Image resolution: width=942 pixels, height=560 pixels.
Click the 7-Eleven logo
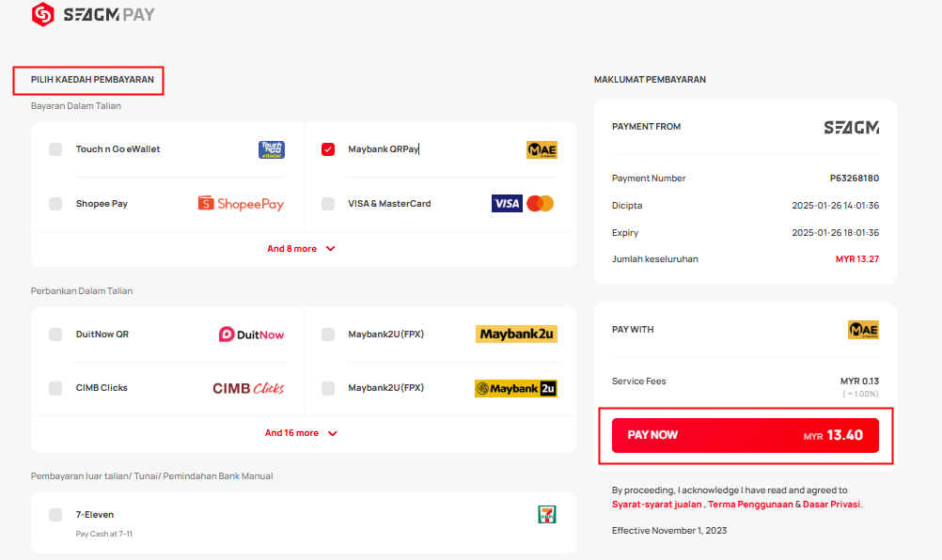[x=547, y=514]
